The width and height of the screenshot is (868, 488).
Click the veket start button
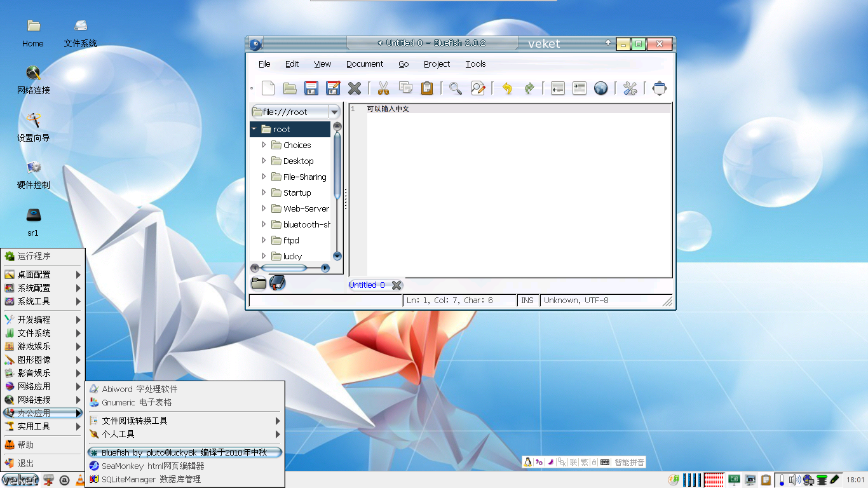click(x=20, y=480)
